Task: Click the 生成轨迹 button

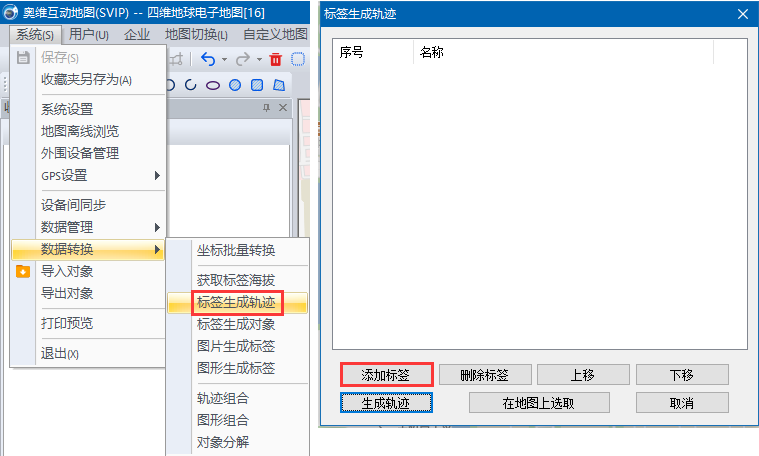Action: 386,403
